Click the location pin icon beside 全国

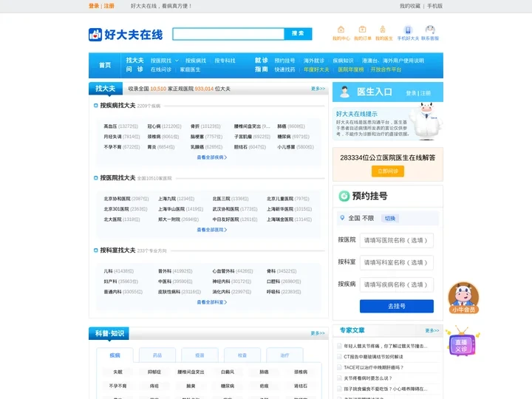[342, 218]
